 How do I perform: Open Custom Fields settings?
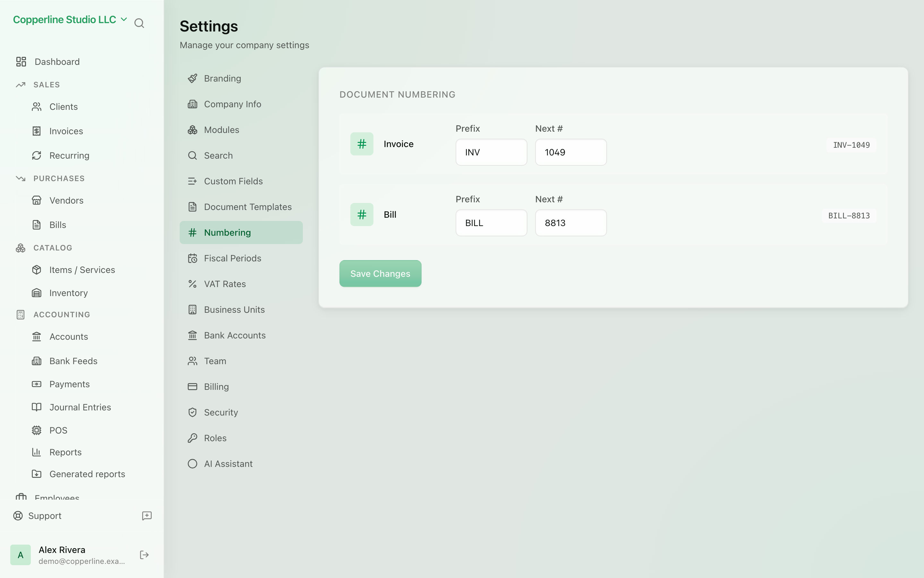click(x=241, y=181)
